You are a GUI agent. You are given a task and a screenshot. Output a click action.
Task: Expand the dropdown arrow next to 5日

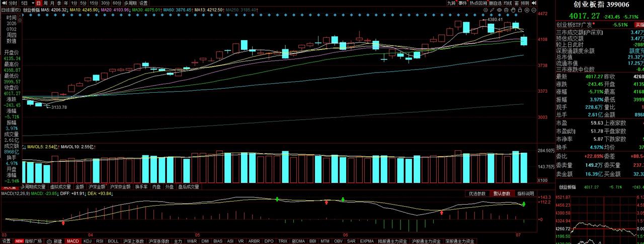point(33,3)
